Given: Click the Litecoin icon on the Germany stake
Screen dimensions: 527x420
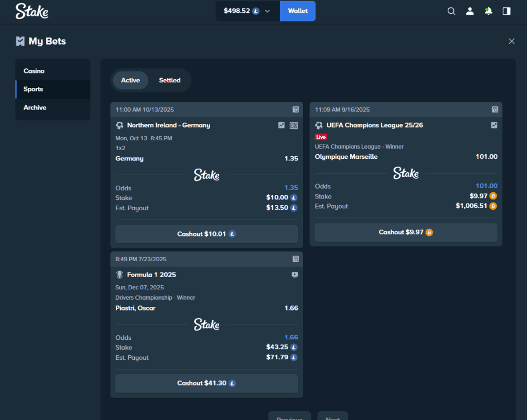Looking at the screenshot, I should click(293, 197).
